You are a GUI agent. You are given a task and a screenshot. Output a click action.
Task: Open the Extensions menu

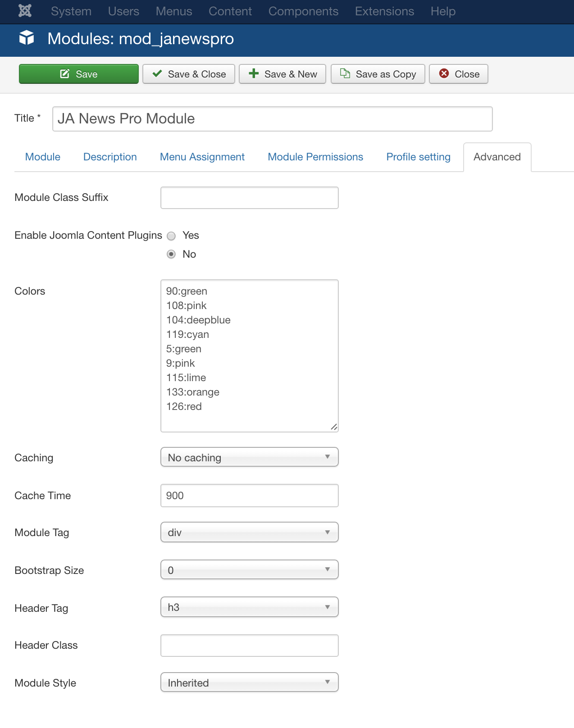tap(384, 11)
